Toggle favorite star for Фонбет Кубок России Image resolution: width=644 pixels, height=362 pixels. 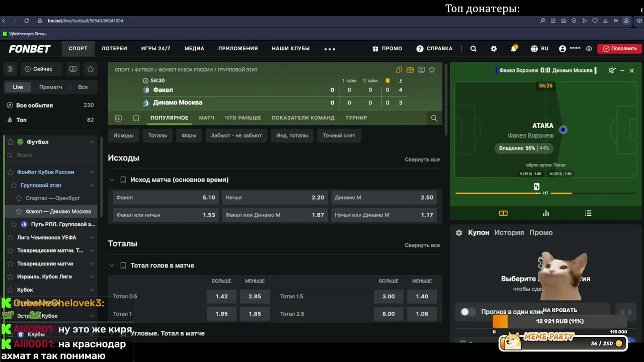point(10,172)
